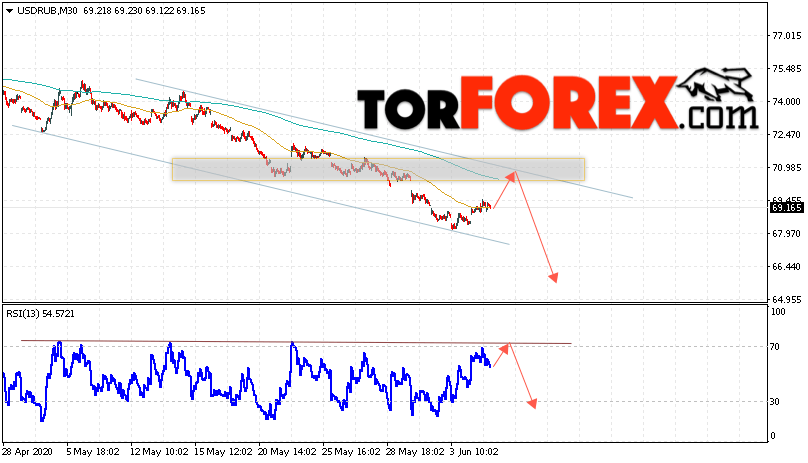The height and width of the screenshot is (463, 808).
Task: Click the RSI 70 level label
Action: tap(775, 347)
